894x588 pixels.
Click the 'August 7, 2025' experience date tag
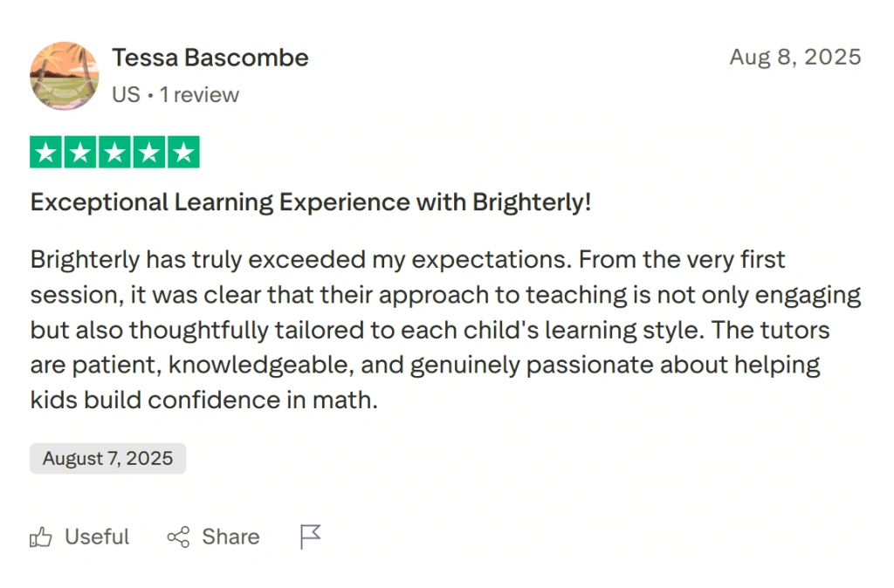[107, 458]
